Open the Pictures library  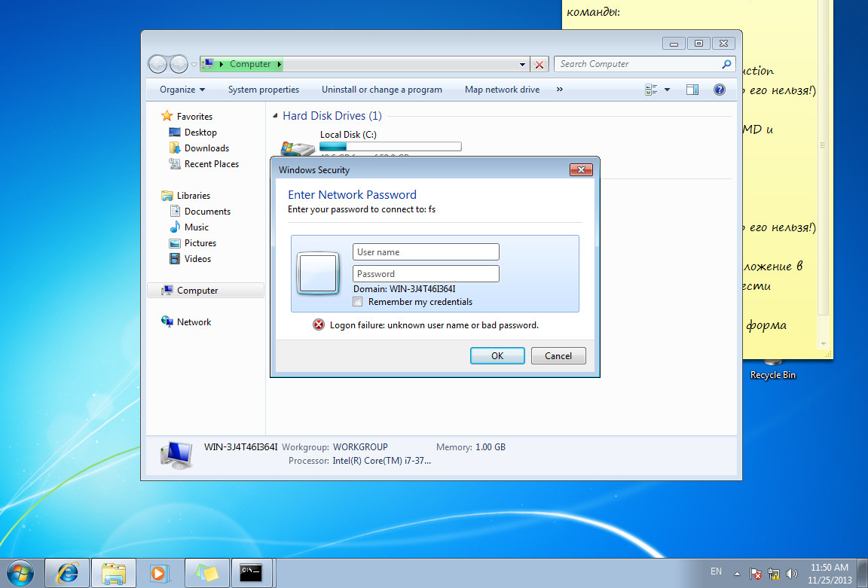[200, 243]
